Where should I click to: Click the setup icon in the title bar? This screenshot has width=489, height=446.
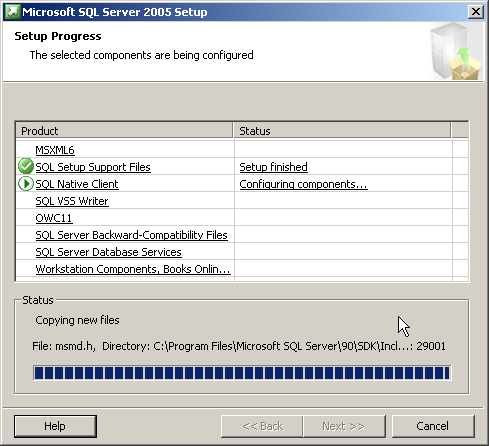point(13,12)
